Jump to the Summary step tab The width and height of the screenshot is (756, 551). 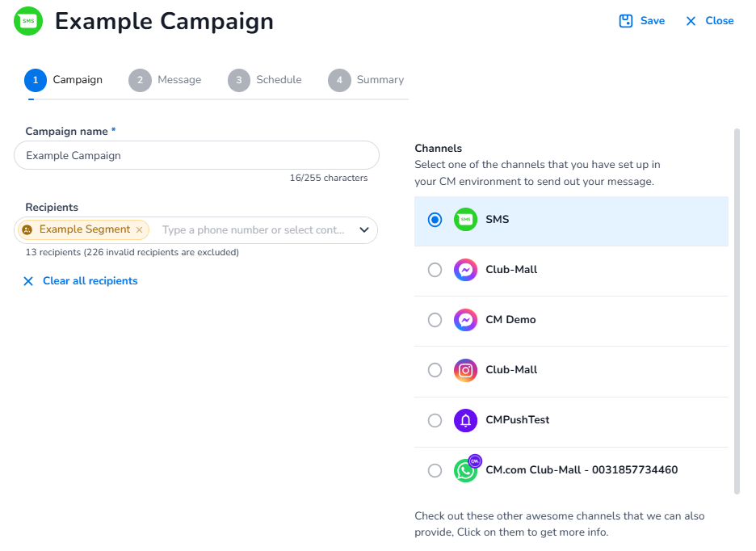[366, 80]
